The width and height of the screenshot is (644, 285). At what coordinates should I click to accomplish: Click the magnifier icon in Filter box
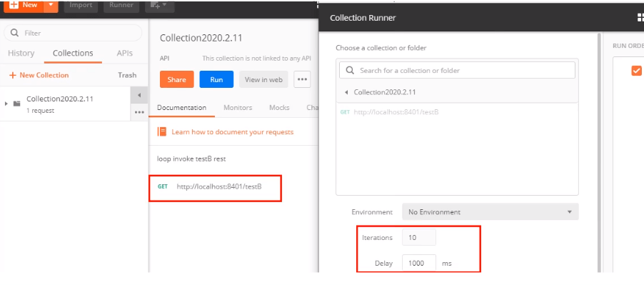coord(14,33)
